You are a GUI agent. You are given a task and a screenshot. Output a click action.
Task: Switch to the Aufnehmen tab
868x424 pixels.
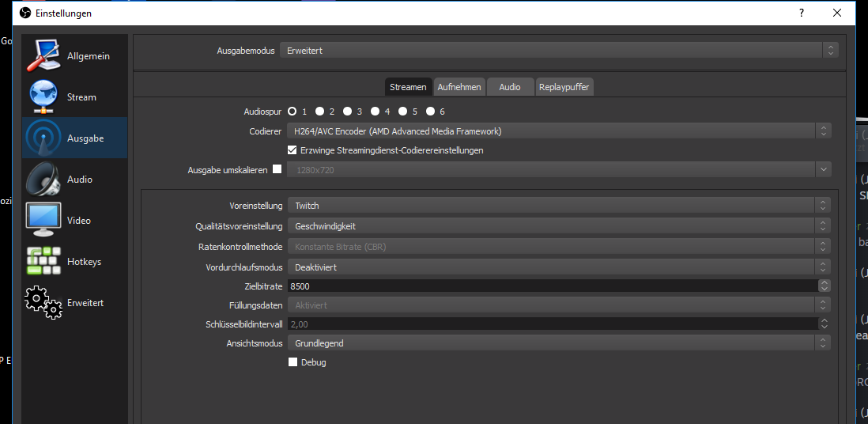[x=459, y=87]
